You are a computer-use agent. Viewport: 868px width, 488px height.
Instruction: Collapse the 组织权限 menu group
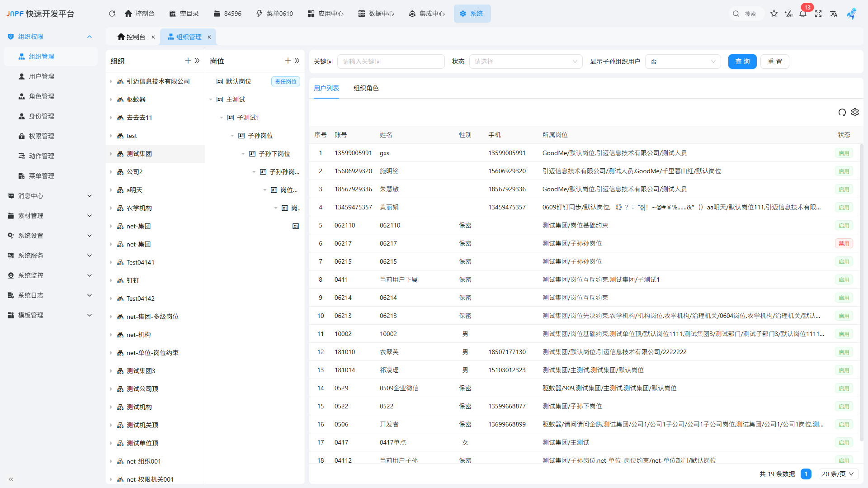51,37
